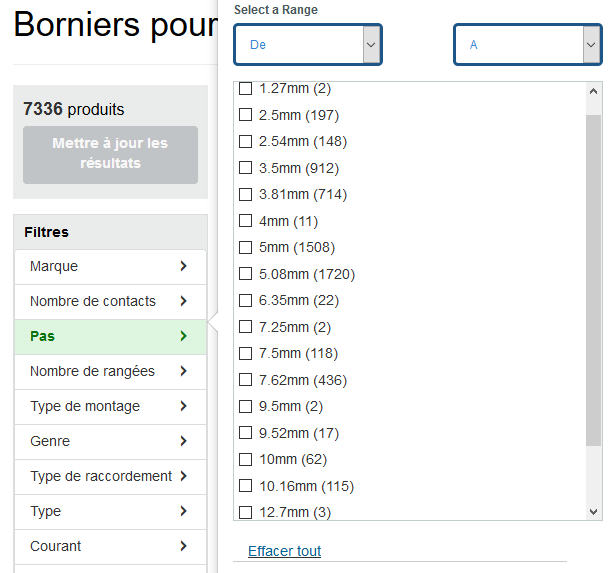Tick the 5.08mm (1720) option

[246, 274]
